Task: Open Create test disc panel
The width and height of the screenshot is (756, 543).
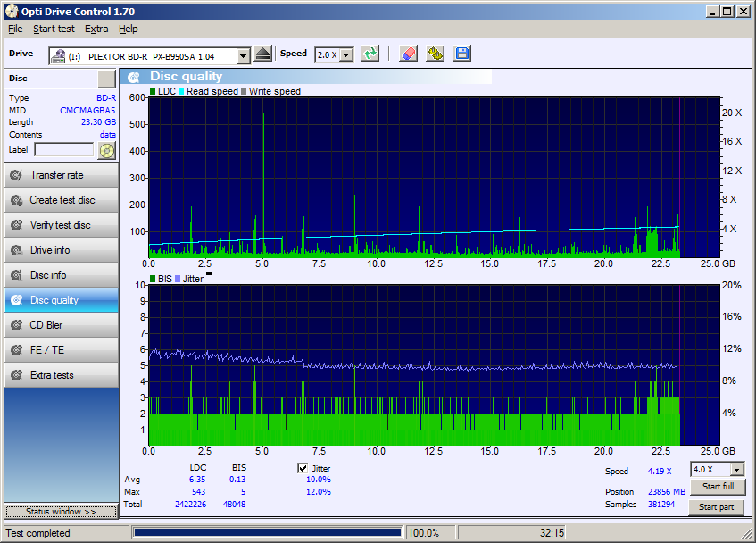Action: 62,200
